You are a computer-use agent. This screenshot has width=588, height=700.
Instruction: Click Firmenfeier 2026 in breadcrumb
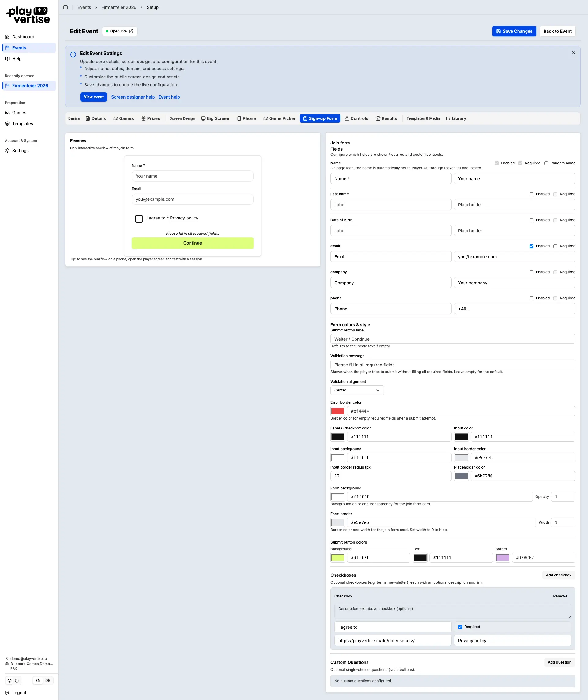point(119,7)
